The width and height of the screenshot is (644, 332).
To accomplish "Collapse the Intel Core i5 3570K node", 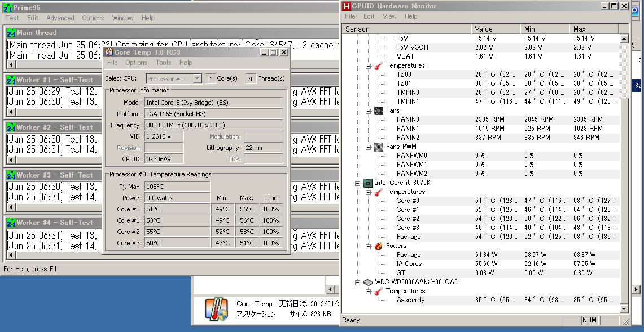I will pyautogui.click(x=357, y=183).
